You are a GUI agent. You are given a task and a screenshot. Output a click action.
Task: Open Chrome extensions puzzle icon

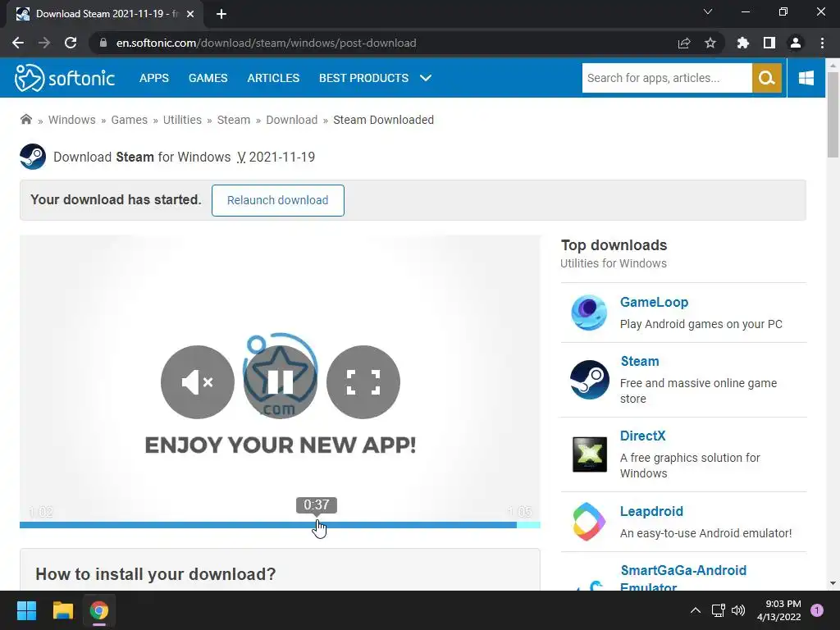[x=742, y=43]
